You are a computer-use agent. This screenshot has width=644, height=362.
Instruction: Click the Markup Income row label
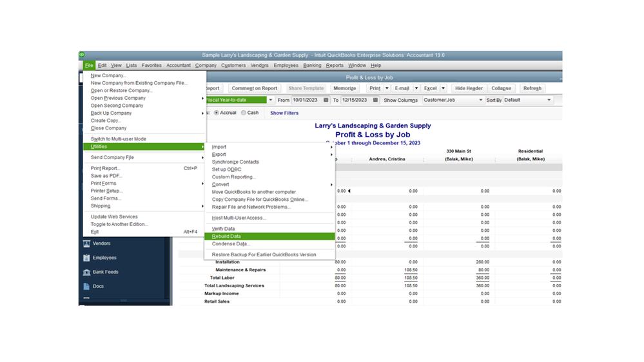tap(221, 294)
